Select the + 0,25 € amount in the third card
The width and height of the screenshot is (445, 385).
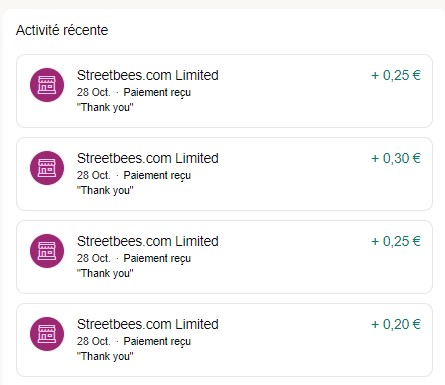(x=396, y=241)
